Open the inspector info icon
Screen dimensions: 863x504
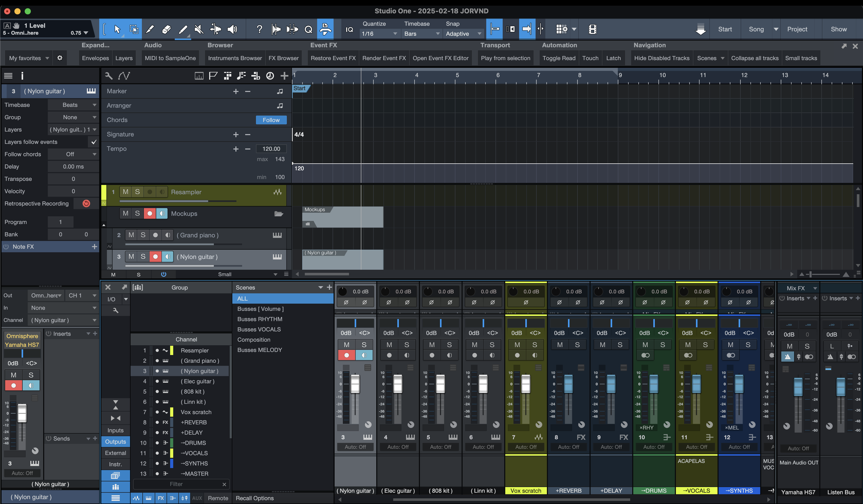pos(22,76)
